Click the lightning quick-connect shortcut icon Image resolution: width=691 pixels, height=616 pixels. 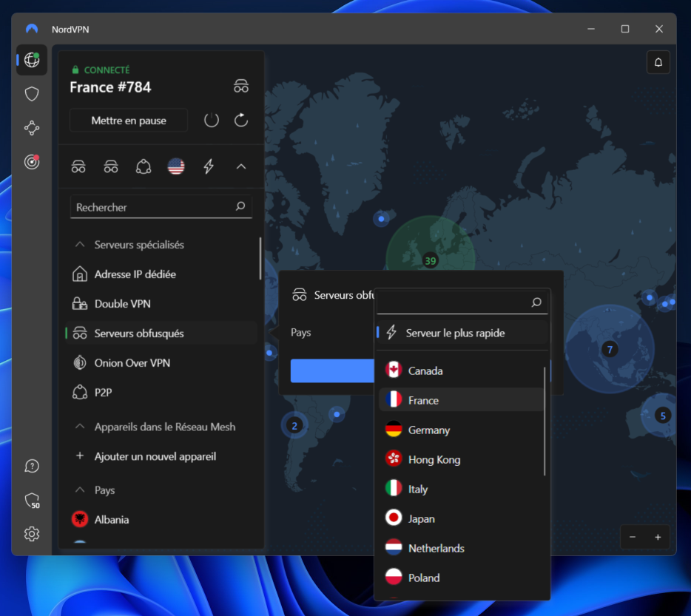pyautogui.click(x=209, y=166)
